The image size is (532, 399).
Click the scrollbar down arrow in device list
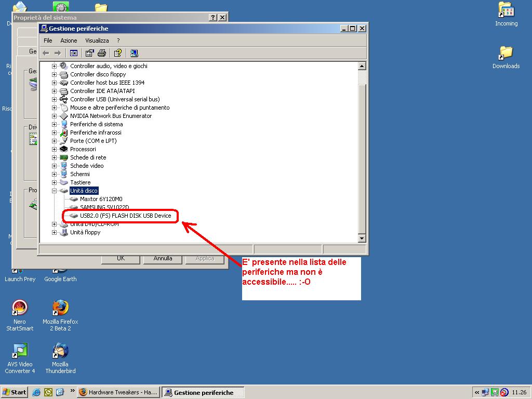pos(362,238)
